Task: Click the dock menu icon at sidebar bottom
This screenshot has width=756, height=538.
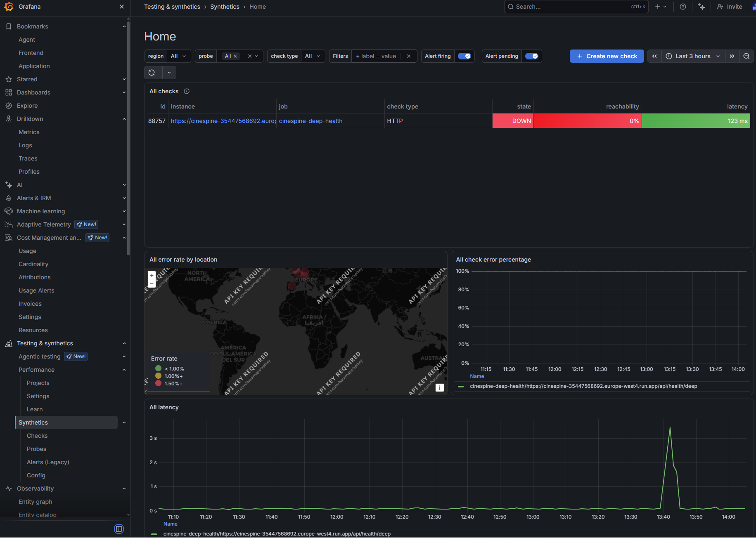Action: point(119,529)
